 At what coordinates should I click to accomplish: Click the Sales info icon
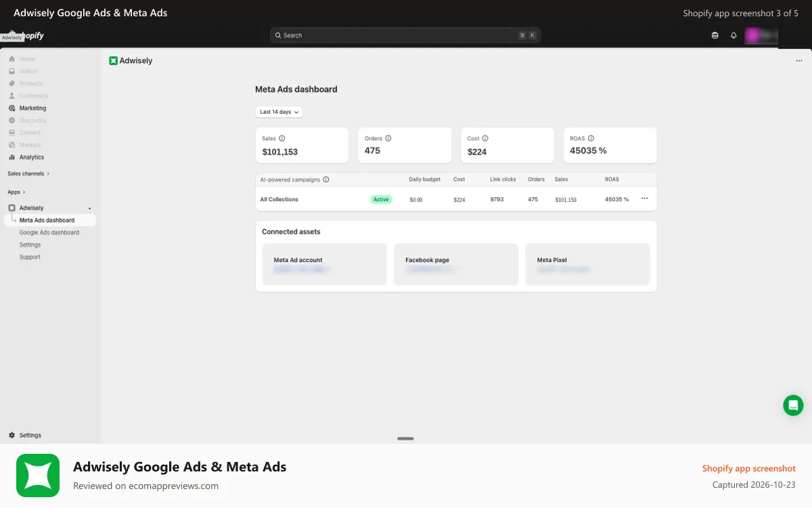(282, 138)
